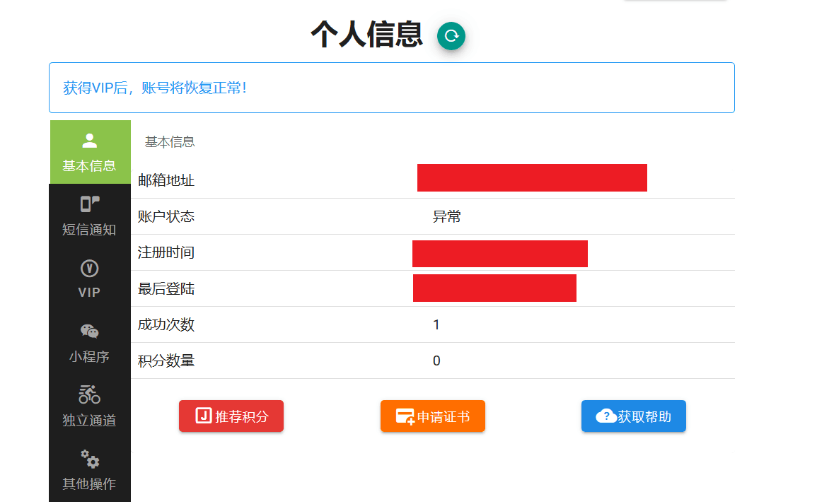Click the WeChat icon for 小程序
This screenshot has height=504, width=817.
click(90, 332)
